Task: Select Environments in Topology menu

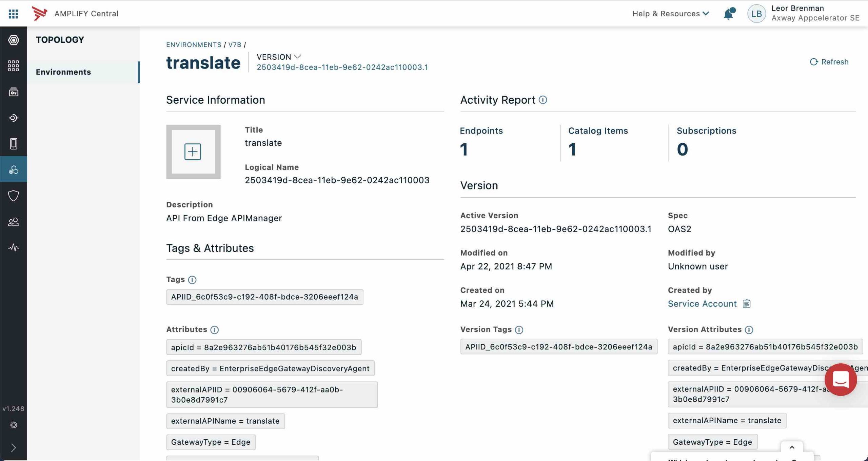Action: 83,72
